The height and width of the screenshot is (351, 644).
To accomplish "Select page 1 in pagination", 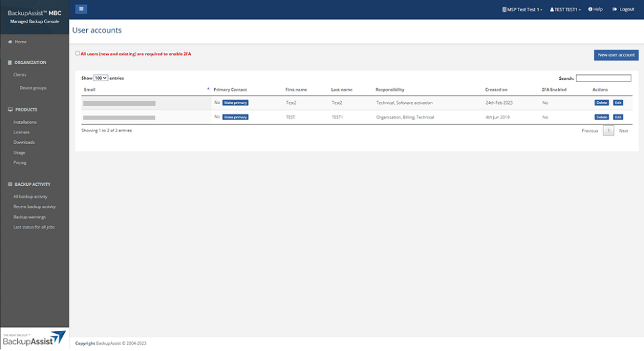I will pos(608,131).
